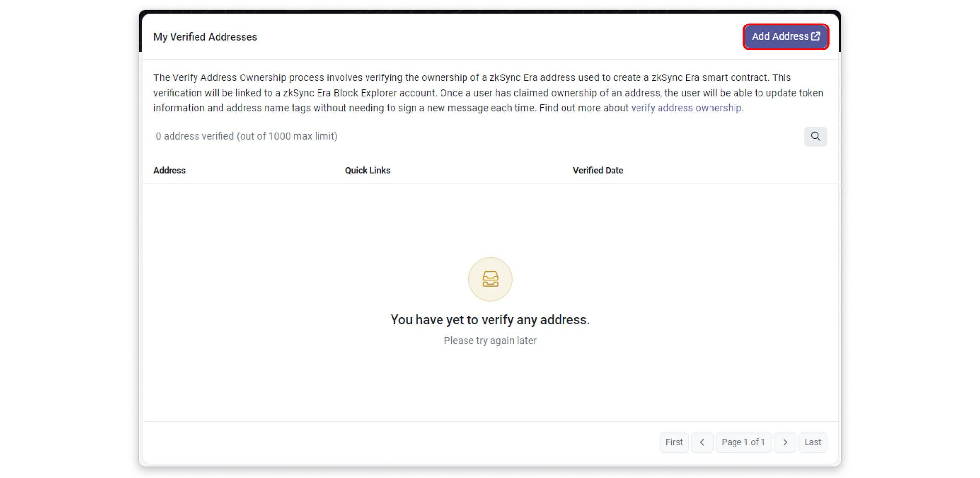
Task: Select the Address column header
Action: (x=170, y=170)
